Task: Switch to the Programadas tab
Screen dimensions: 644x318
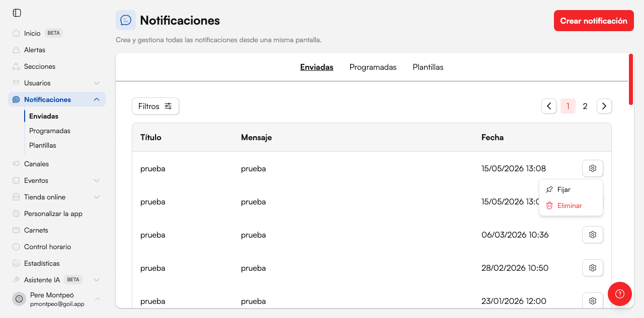Action: (x=373, y=67)
